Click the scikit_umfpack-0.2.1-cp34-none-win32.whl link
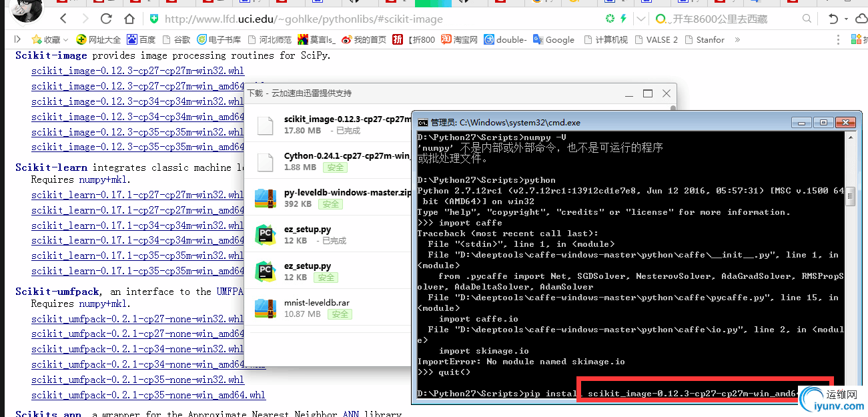 coord(137,349)
